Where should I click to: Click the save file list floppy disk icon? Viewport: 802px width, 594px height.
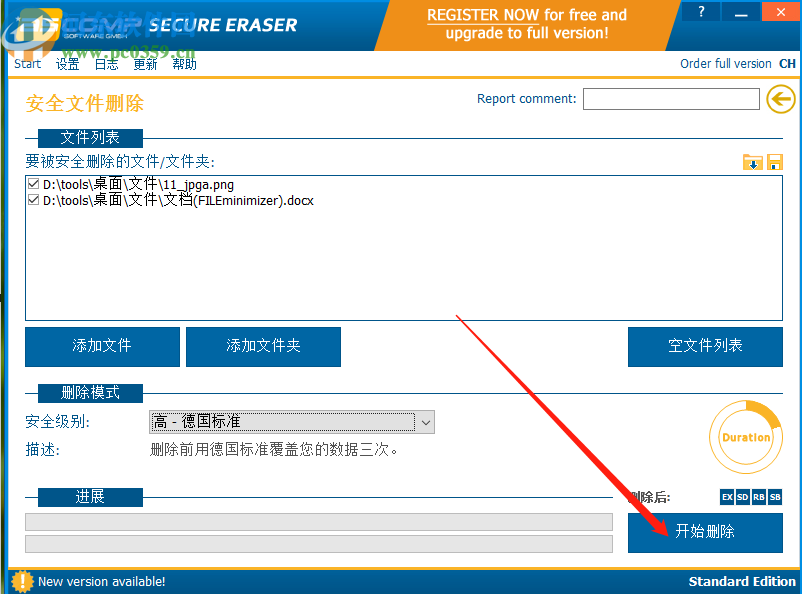pos(774,161)
